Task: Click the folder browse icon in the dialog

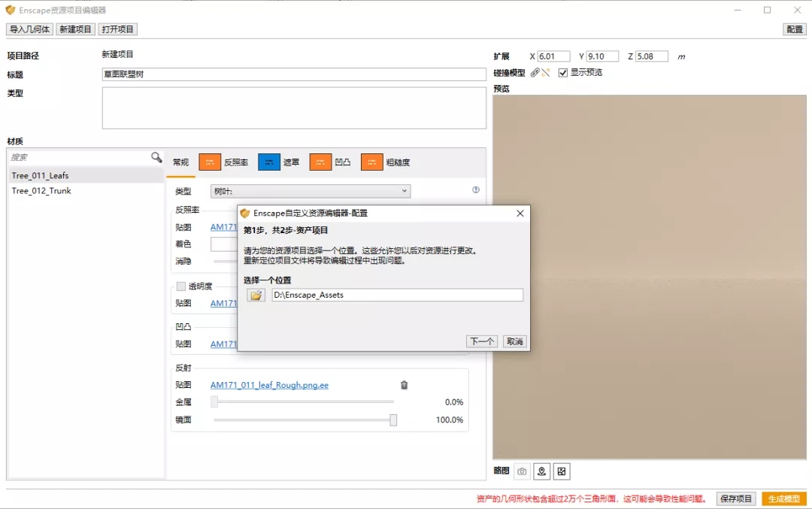Action: tap(256, 295)
